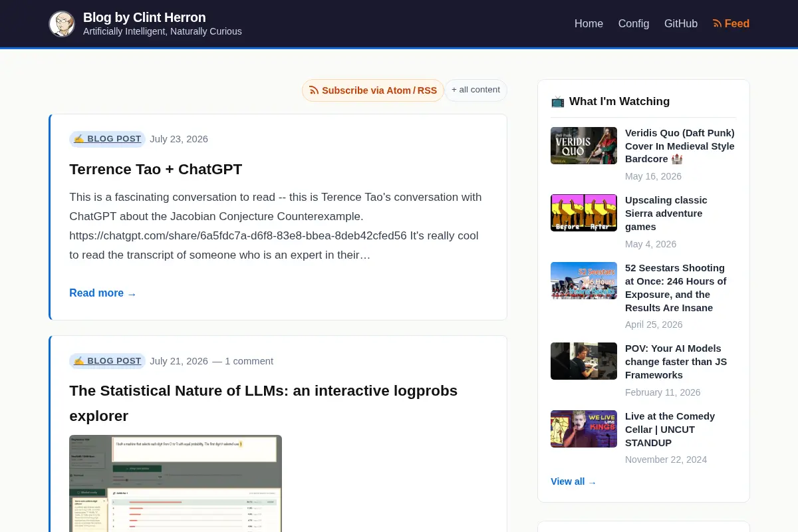Click the April 25, 2026 video date

654,325
